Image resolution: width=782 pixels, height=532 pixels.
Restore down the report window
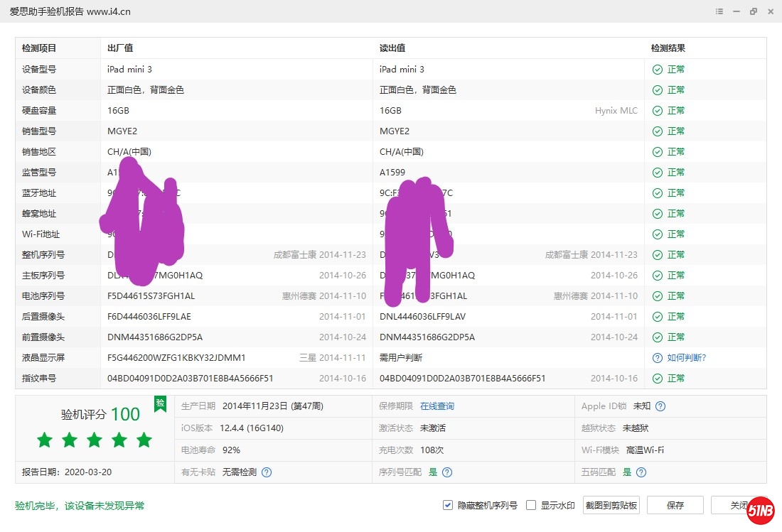pos(754,12)
